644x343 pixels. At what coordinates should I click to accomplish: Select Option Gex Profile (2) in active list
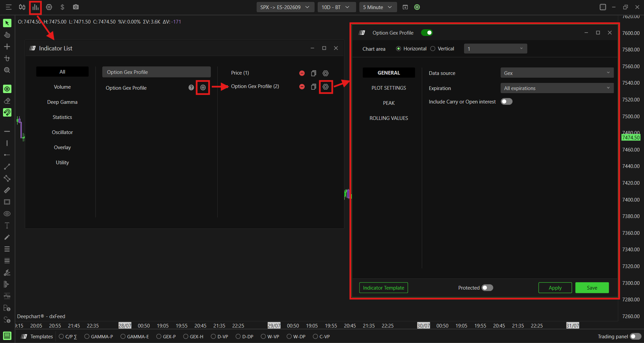pos(255,86)
